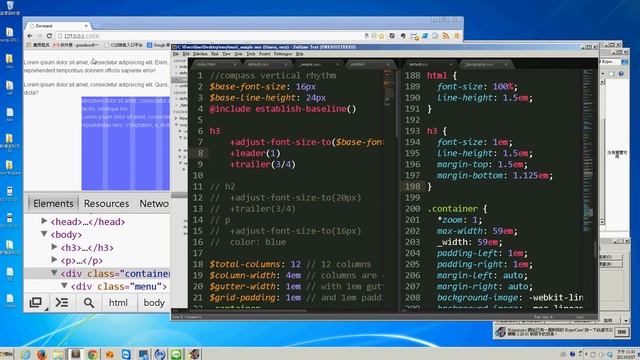The width and height of the screenshot is (640, 360).
Task: Click '.container {' on line 200
Action: (457, 209)
